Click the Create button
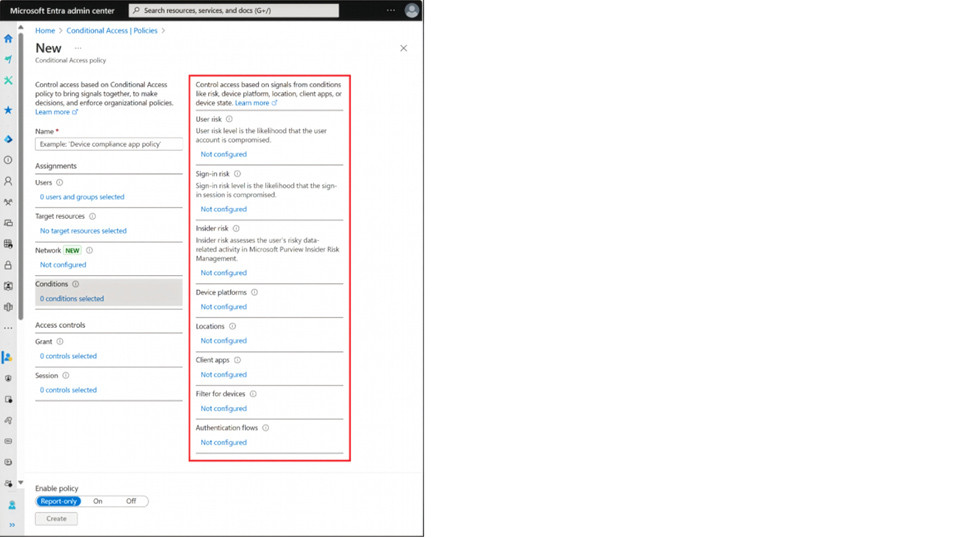The width and height of the screenshot is (980, 538). [56, 519]
